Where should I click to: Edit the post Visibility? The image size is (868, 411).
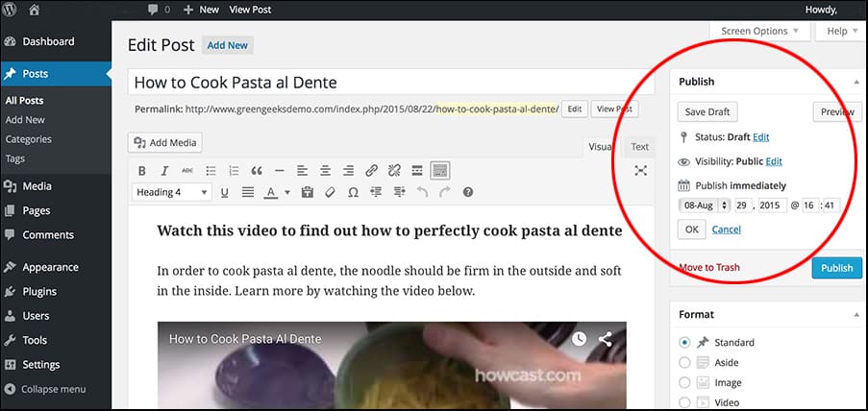(x=774, y=161)
